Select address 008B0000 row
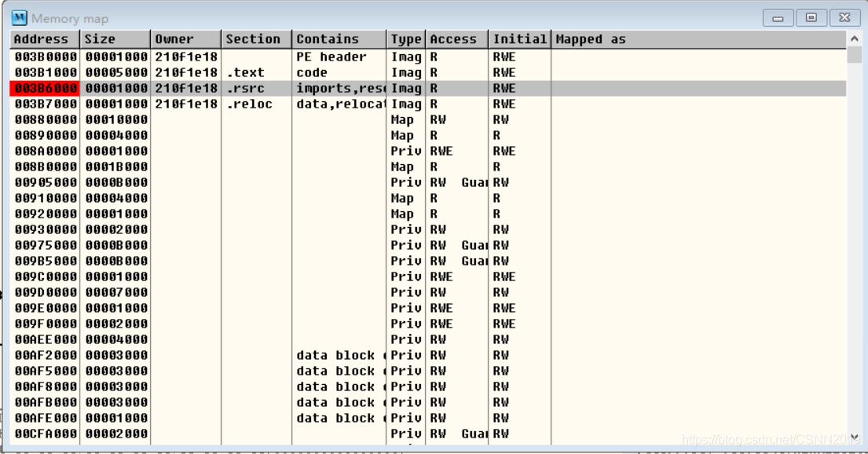868x454 pixels. tap(428, 167)
